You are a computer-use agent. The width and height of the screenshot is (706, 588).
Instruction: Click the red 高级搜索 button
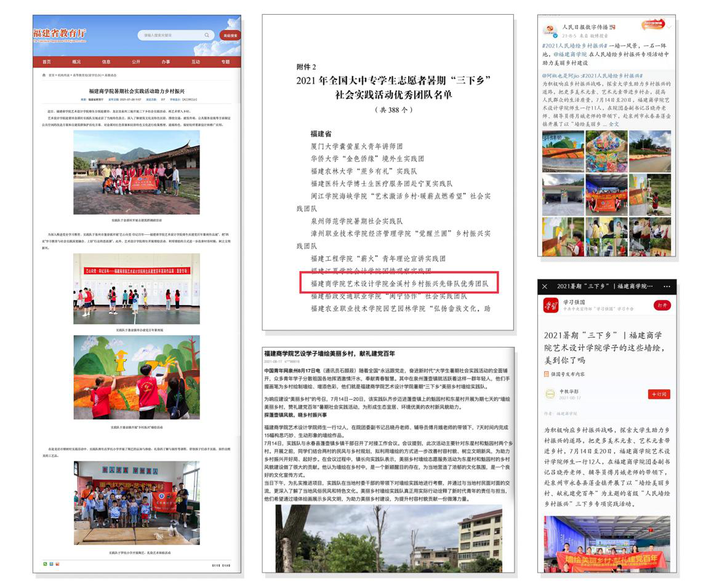pyautogui.click(x=230, y=35)
